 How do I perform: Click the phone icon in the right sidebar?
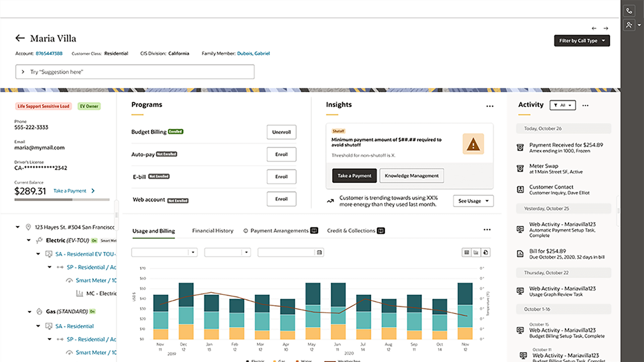(x=629, y=11)
